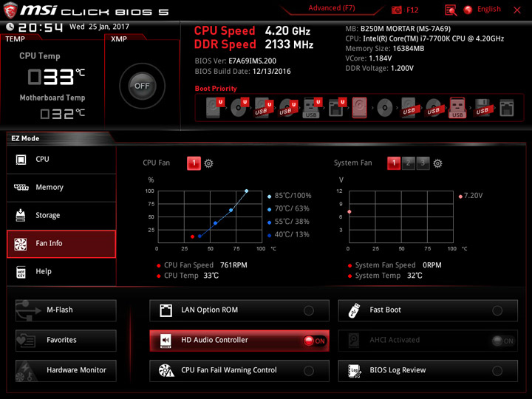The image size is (532, 399).
Task: Click the DDR Voltage 1.200V reading
Action: point(379,69)
